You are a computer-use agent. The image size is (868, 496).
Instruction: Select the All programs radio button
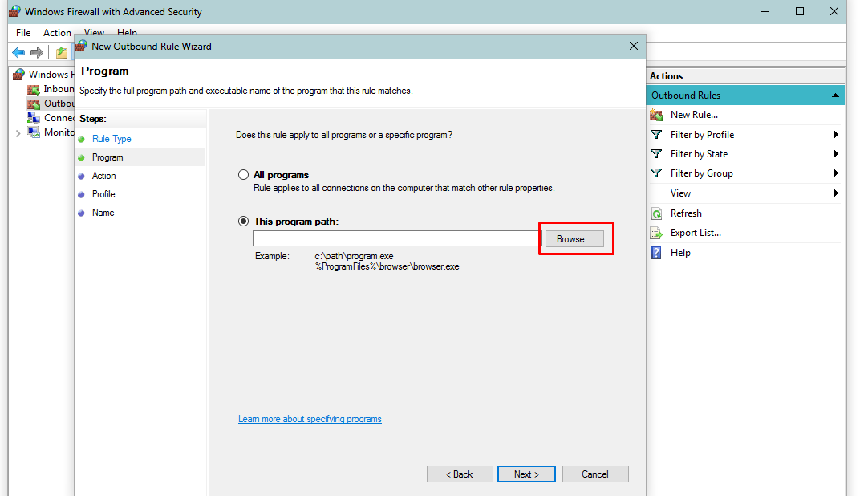point(243,174)
